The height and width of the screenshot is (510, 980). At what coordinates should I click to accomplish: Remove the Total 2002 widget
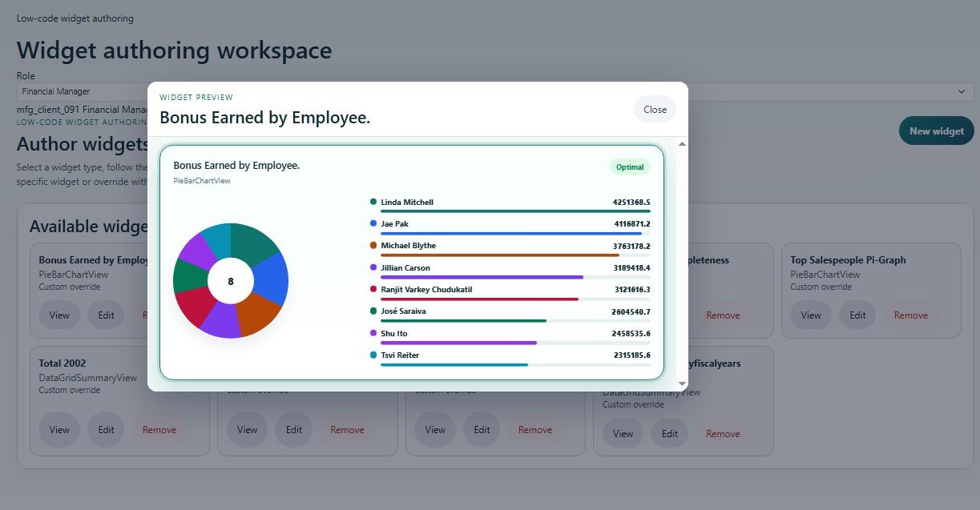tap(159, 429)
